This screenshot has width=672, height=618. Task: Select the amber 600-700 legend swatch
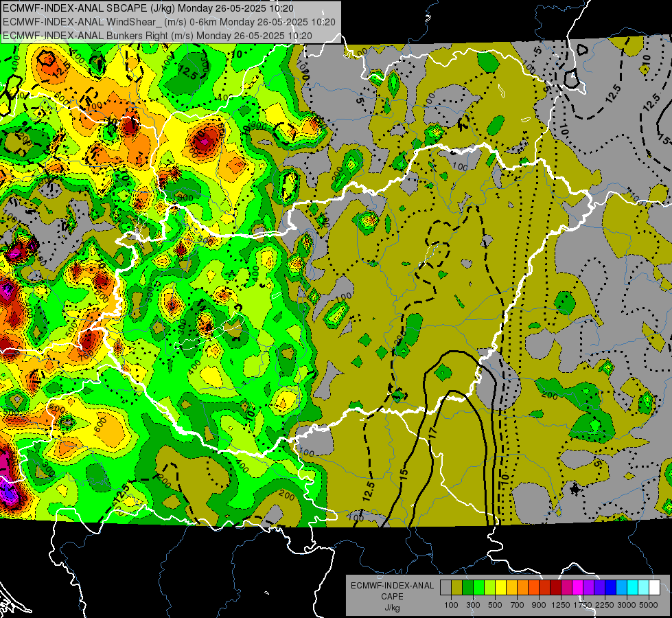pyautogui.click(x=511, y=588)
